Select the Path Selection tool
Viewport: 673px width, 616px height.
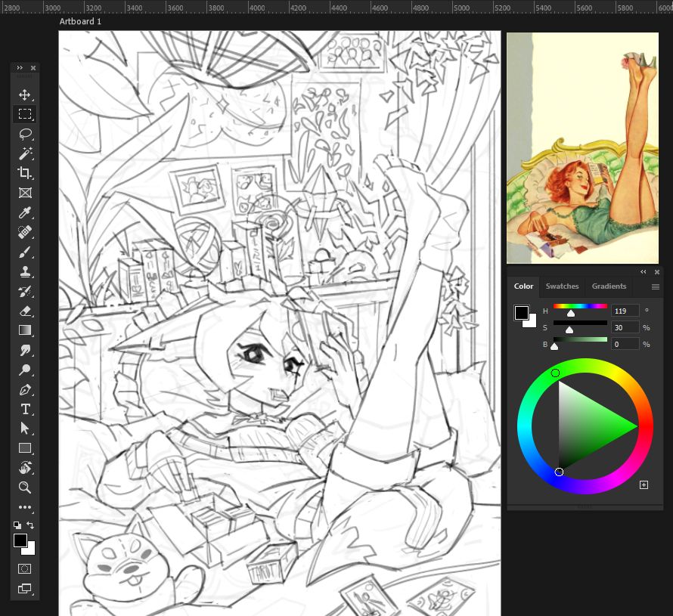(x=25, y=429)
